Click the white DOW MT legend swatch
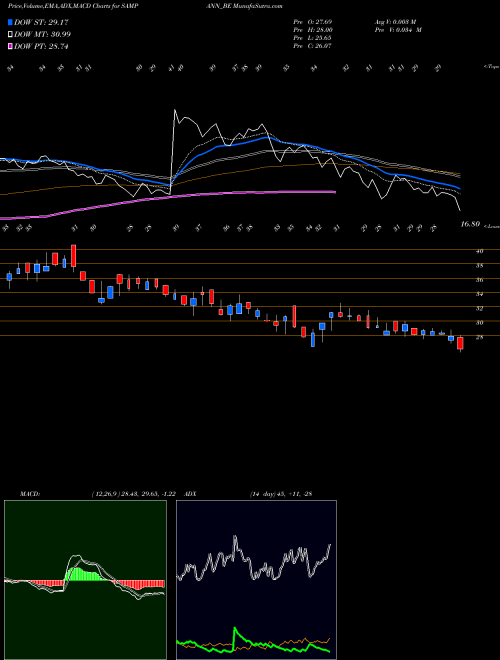Viewport: 500px width, 660px height. pyautogui.click(x=11, y=35)
